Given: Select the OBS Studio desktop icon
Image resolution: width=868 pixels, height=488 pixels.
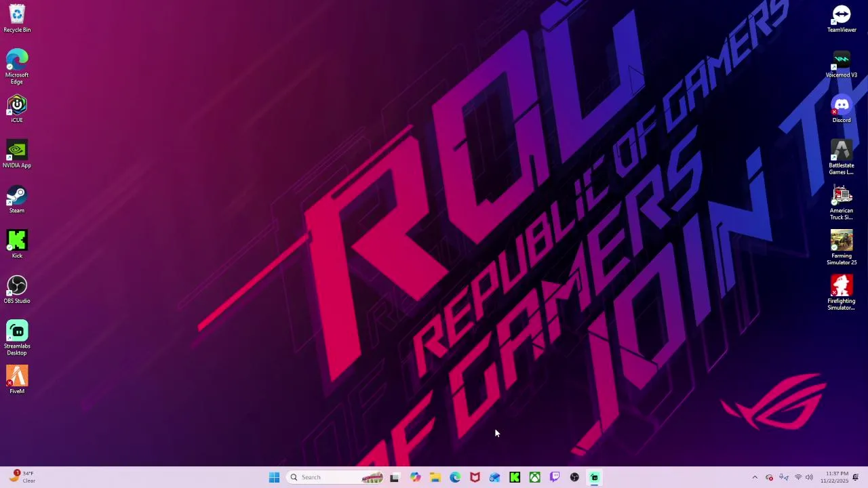Looking at the screenshot, I should pos(17,290).
